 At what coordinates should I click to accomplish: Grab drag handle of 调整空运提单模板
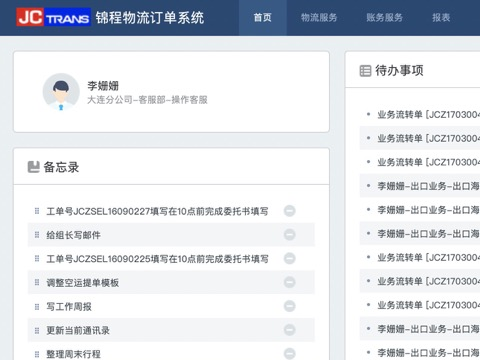tap(37, 283)
